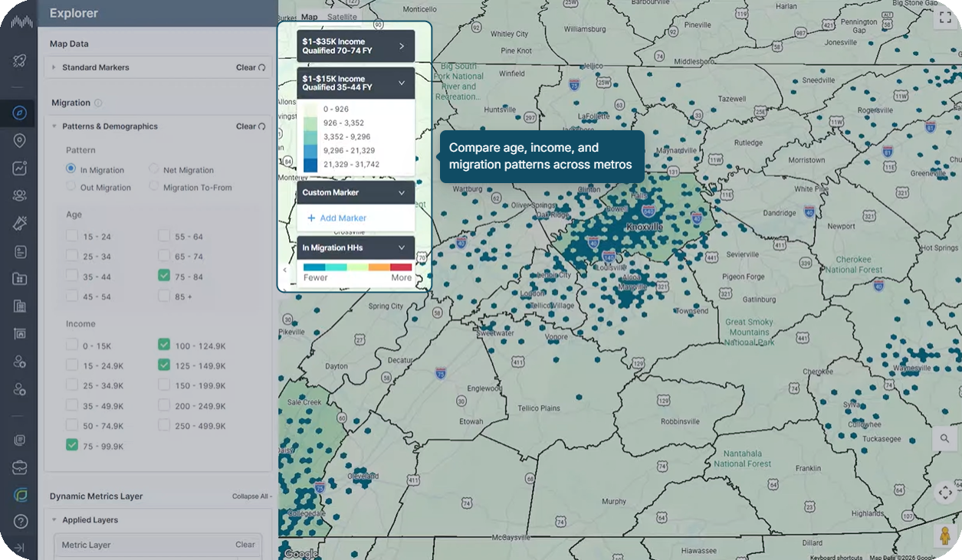Click the plus icon beside Add Marker

311,218
